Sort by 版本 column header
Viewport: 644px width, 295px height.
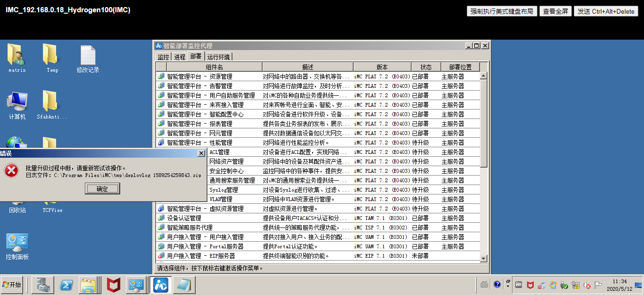coord(382,67)
